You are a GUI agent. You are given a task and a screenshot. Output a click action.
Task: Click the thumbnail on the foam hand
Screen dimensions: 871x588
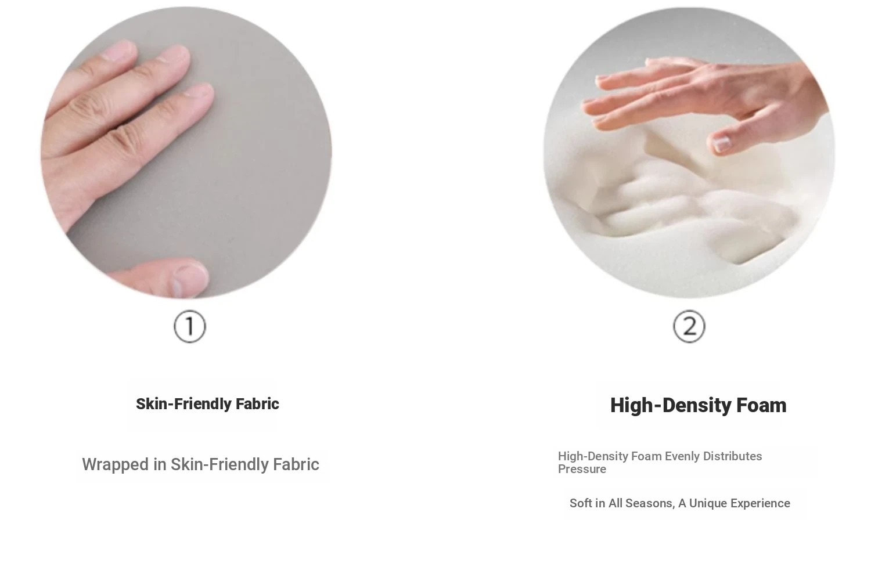(x=721, y=144)
